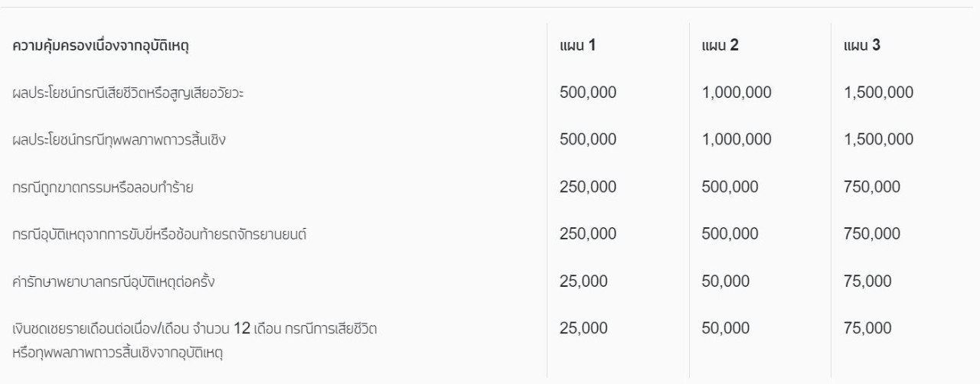The width and height of the screenshot is (980, 384).
Task: Click แผน 1 amount in ค่ารักษาพยาบาล row
Action: [583, 281]
